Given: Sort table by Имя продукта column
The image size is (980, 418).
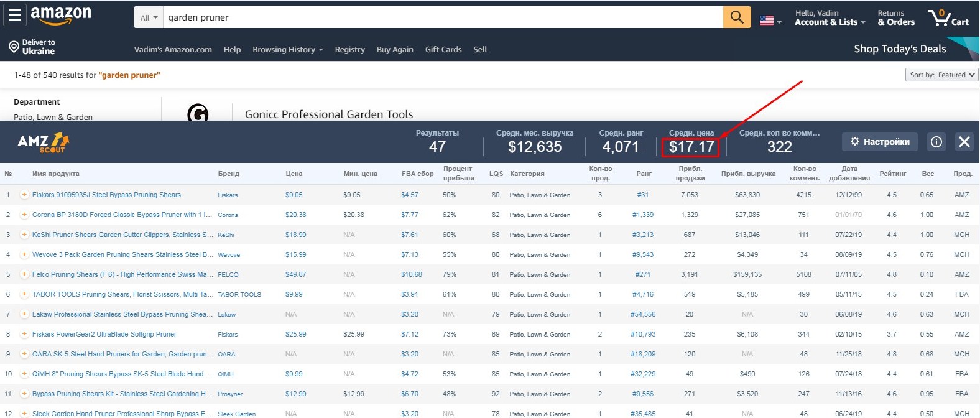Looking at the screenshot, I should 56,174.
